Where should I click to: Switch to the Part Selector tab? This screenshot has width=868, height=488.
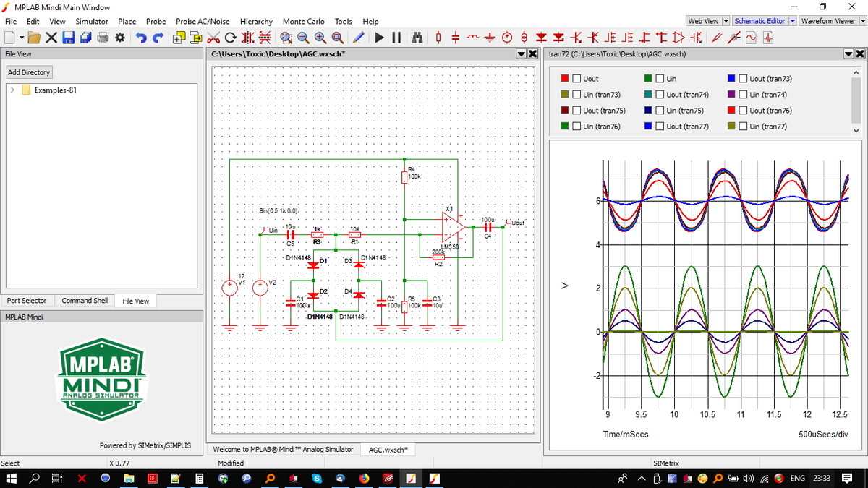tap(27, 301)
